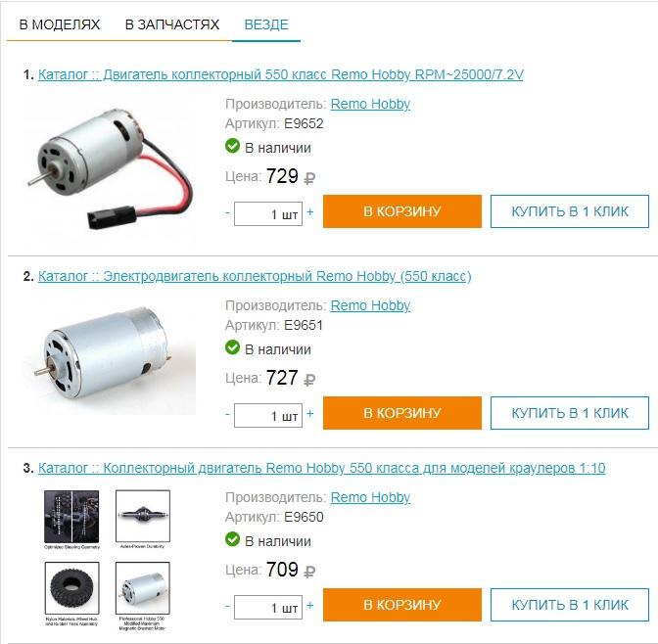Decrease the quantity with minus for the 729 ₽ item
Screen dimensions: 658x644
(x=227, y=212)
